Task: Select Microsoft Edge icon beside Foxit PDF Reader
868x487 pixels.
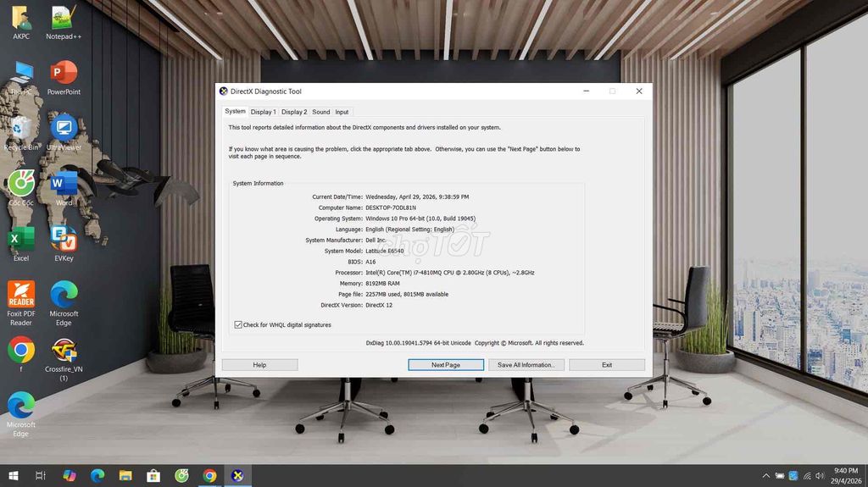Action: (x=64, y=303)
